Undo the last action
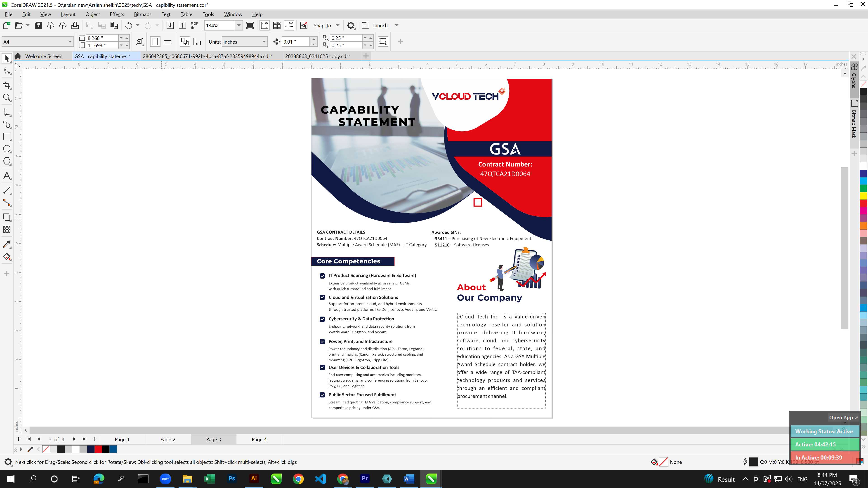This screenshot has width=868, height=488. point(128,25)
